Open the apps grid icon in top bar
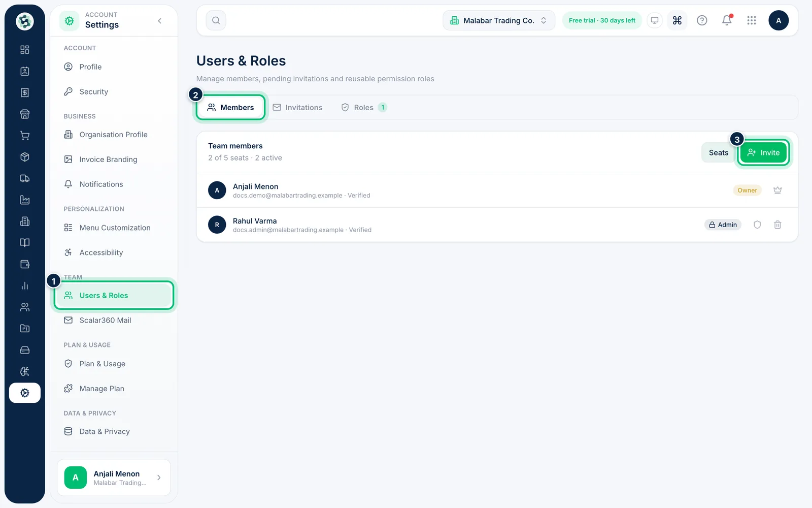 (x=752, y=20)
